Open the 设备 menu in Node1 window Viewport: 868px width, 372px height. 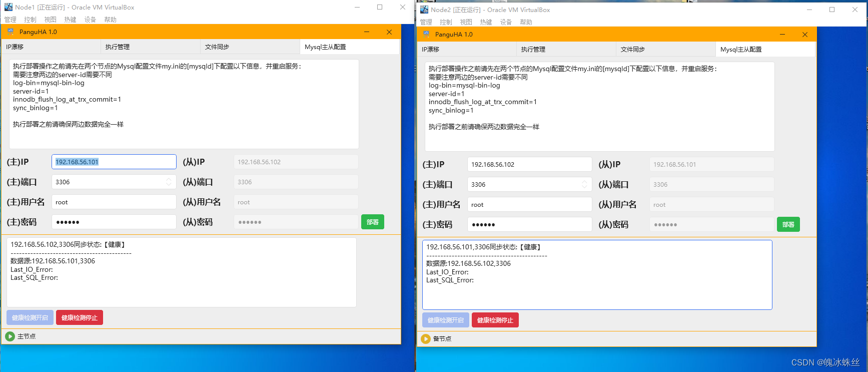pos(91,20)
